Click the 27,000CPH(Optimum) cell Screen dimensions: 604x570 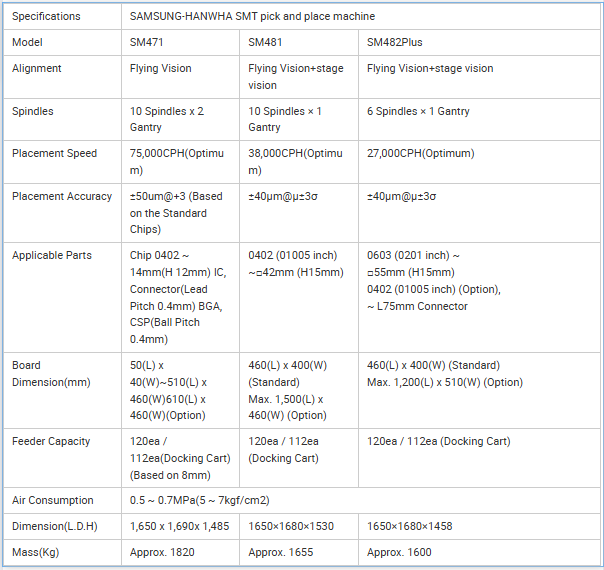479,162
